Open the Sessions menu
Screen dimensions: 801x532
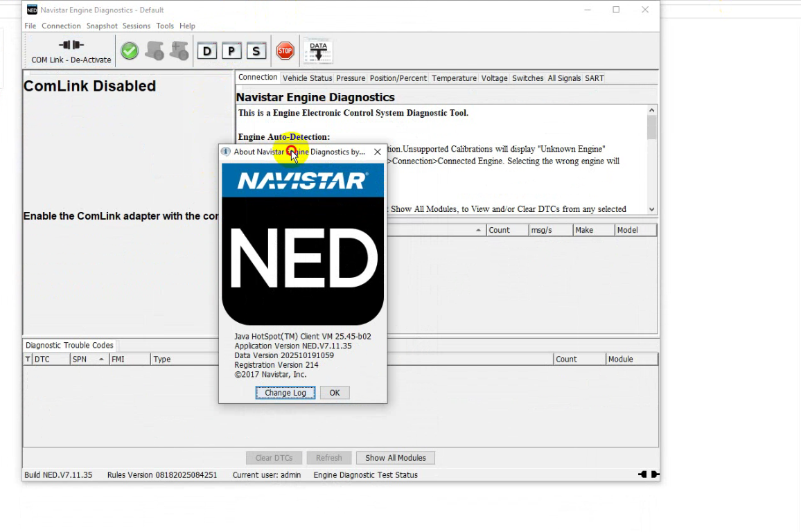point(137,26)
